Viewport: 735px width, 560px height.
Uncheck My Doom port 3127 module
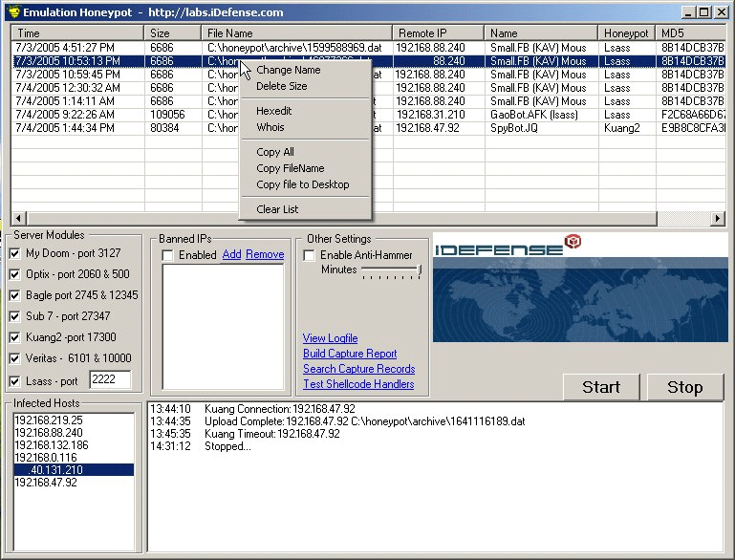click(15, 253)
